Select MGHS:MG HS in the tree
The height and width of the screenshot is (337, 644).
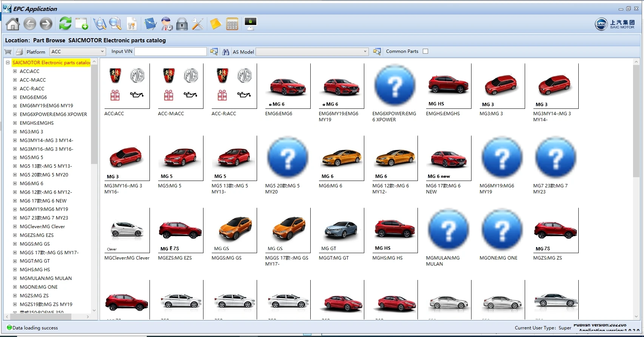35,270
